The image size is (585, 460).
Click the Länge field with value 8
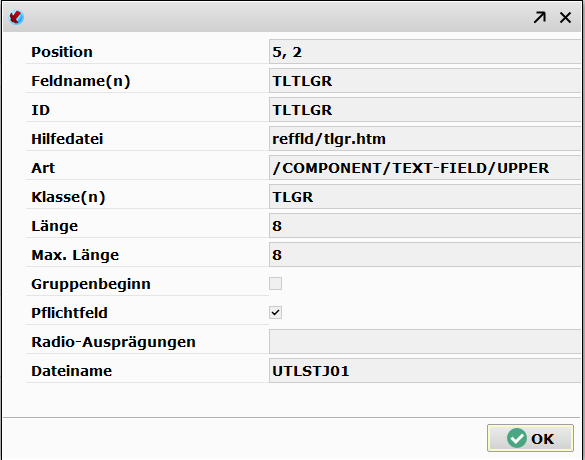pos(425,226)
